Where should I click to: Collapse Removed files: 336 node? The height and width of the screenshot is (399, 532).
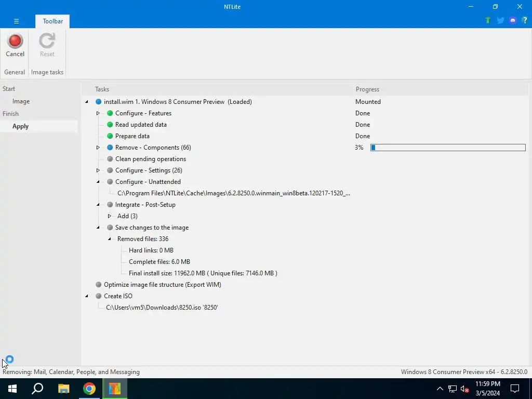(110, 239)
